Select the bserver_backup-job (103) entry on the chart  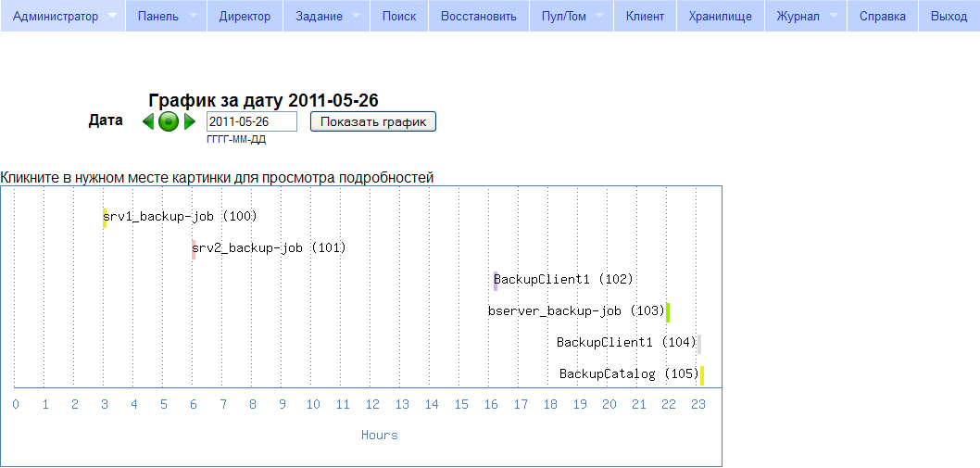(x=576, y=311)
